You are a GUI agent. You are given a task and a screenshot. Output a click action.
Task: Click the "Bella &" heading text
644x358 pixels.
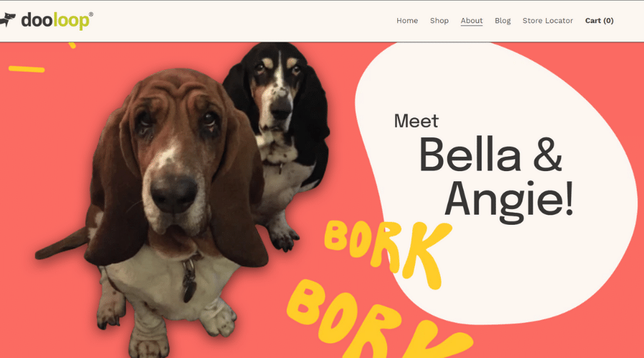click(490, 155)
